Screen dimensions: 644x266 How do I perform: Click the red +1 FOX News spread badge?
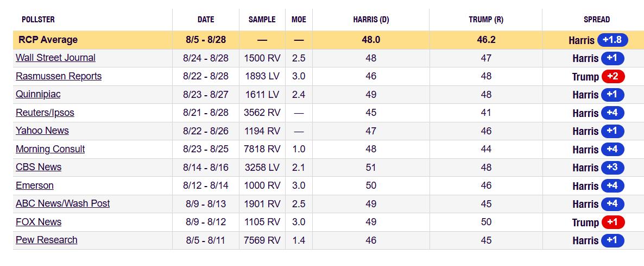click(613, 222)
